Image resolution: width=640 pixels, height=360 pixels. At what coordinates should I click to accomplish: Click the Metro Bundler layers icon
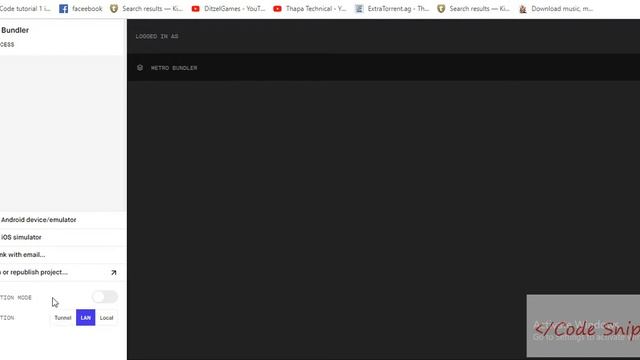pos(140,68)
